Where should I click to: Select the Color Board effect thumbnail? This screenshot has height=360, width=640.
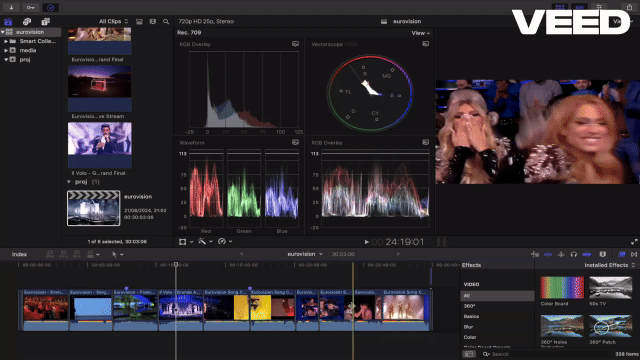[562, 288]
